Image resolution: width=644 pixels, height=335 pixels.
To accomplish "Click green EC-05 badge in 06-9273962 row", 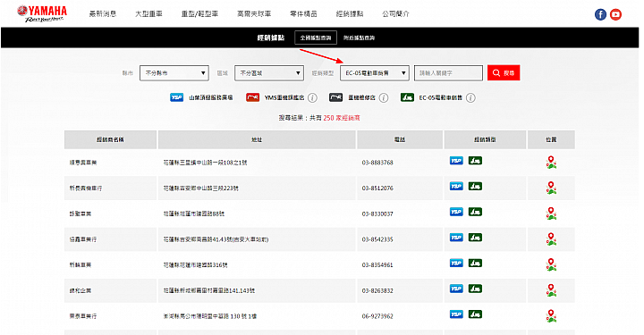I will tap(475, 314).
